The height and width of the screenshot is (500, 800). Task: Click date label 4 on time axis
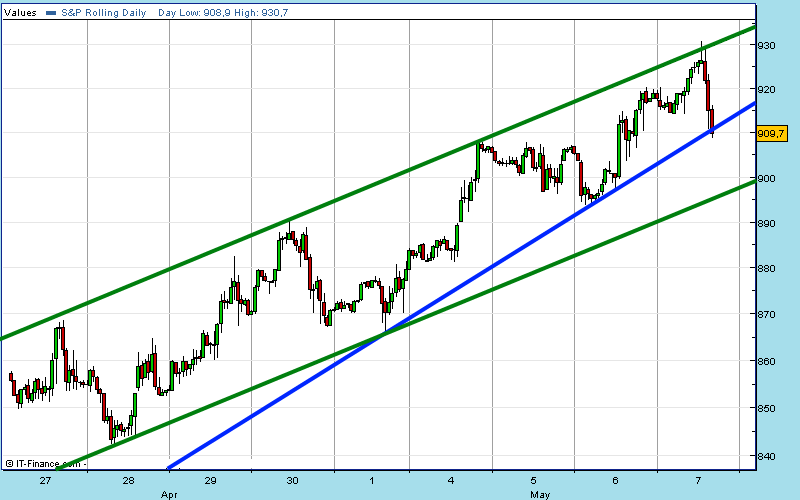click(x=451, y=481)
